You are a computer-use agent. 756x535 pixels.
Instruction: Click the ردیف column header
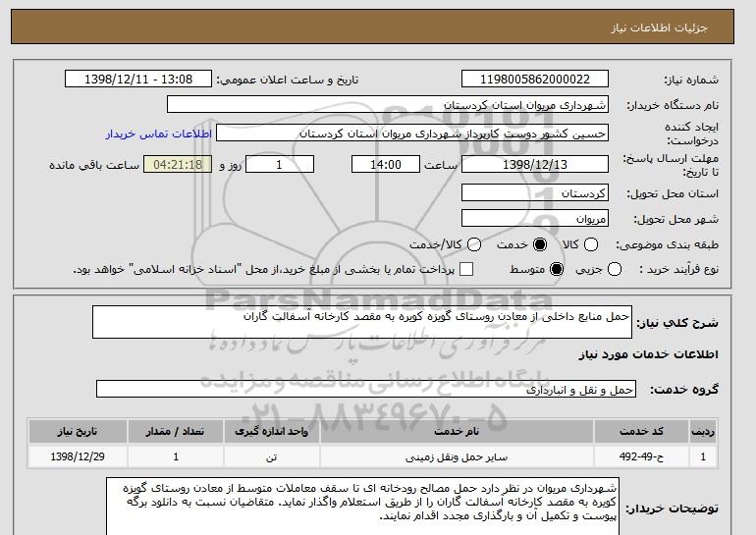tap(703, 431)
